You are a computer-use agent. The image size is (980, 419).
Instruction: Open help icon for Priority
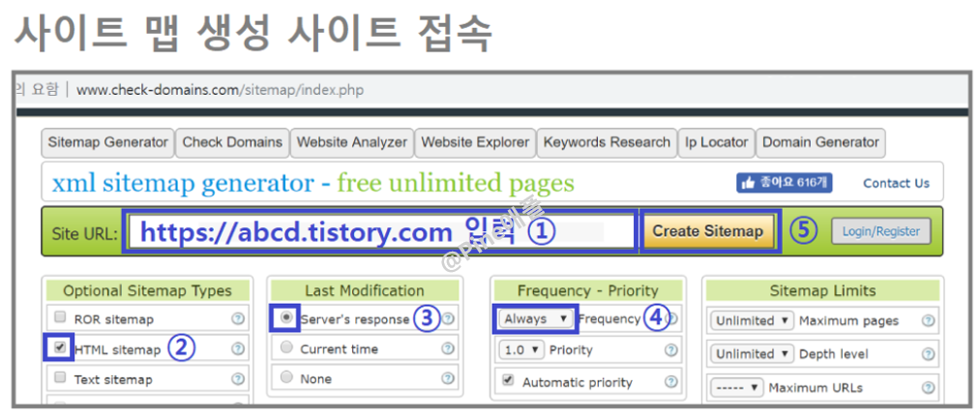(671, 350)
